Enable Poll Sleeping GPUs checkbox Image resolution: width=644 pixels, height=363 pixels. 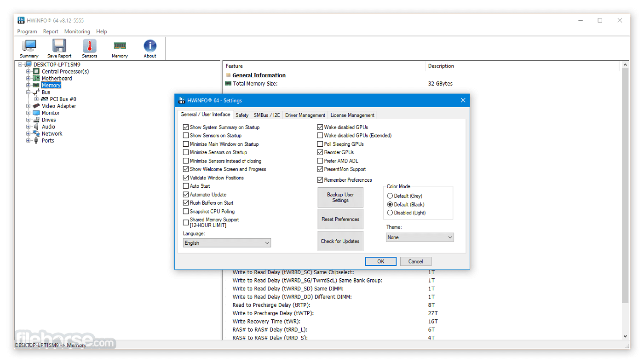point(320,144)
